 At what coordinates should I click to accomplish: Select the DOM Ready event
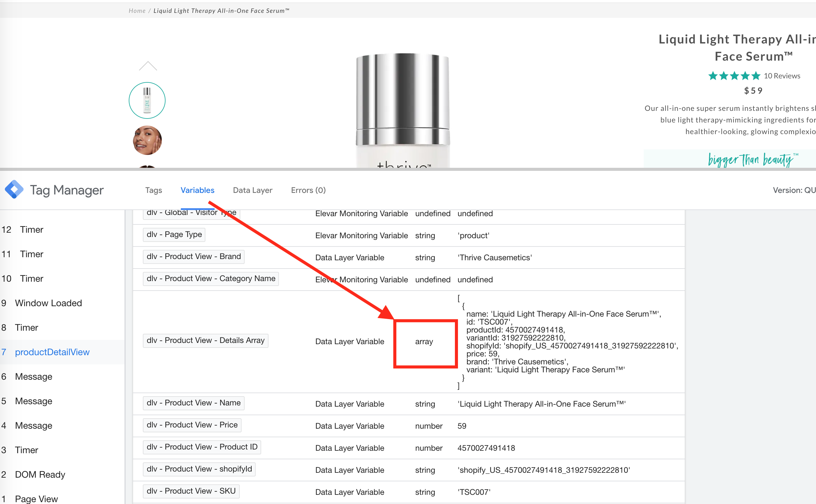pyautogui.click(x=40, y=474)
